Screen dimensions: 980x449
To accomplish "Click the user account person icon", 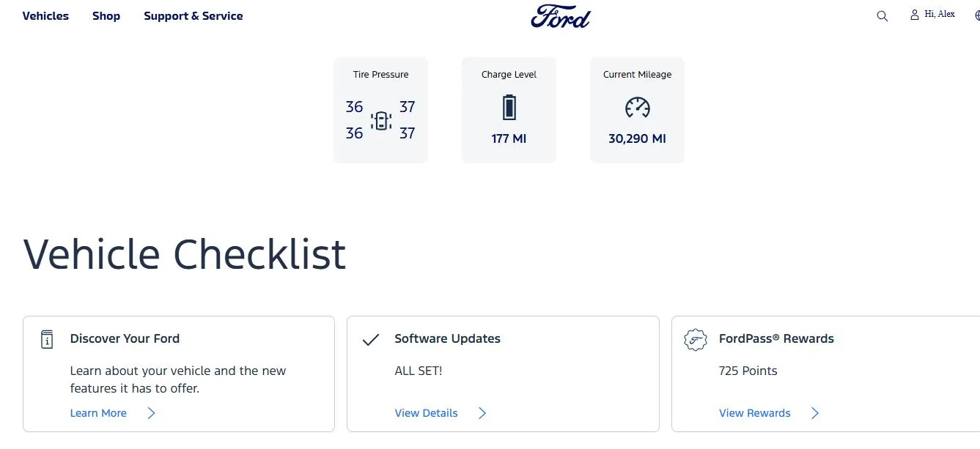I will point(915,15).
